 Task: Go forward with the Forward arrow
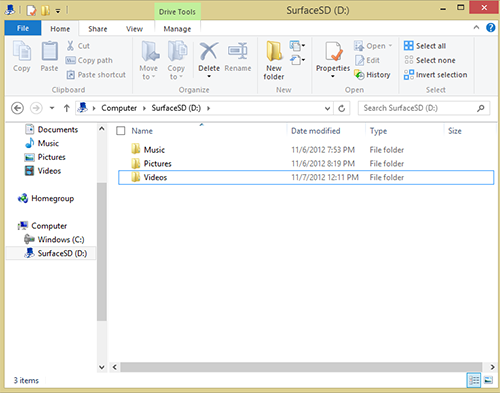[x=36, y=108]
